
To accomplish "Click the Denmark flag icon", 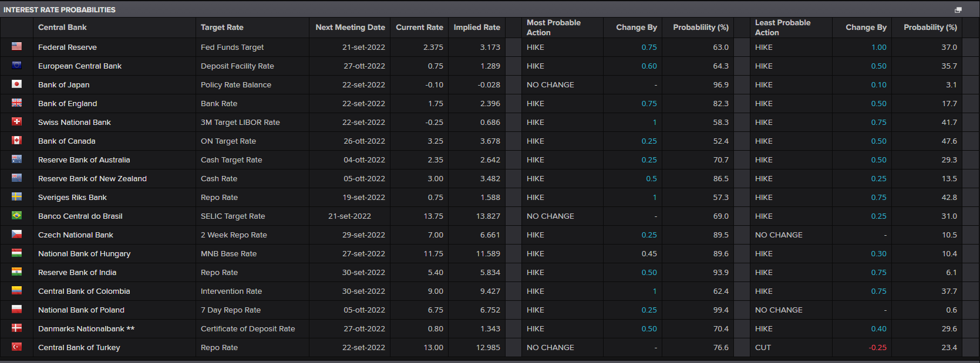I will 16,328.
